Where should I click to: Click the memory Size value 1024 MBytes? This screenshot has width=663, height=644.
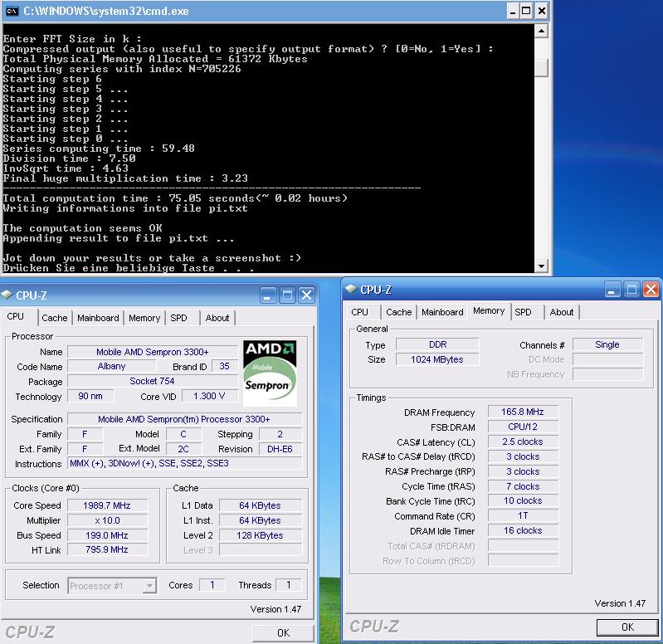tap(437, 359)
